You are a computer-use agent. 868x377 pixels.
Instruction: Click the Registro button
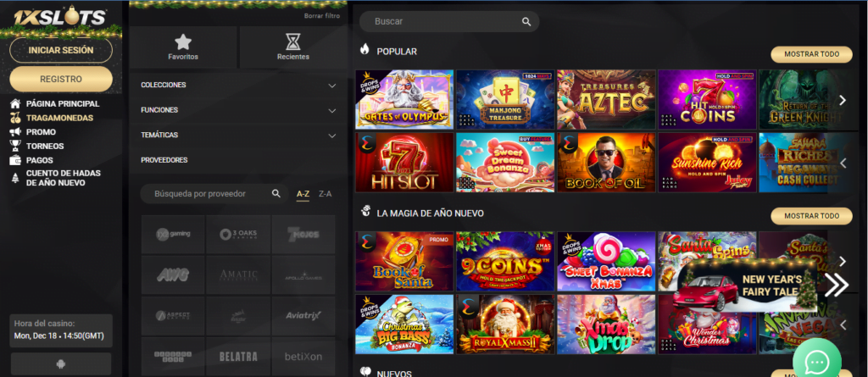(x=61, y=79)
